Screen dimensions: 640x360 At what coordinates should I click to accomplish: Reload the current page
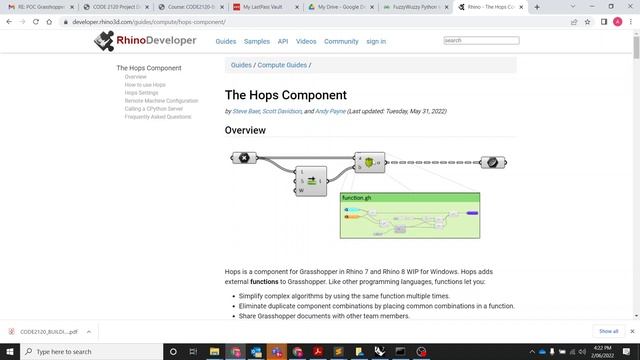(36, 22)
